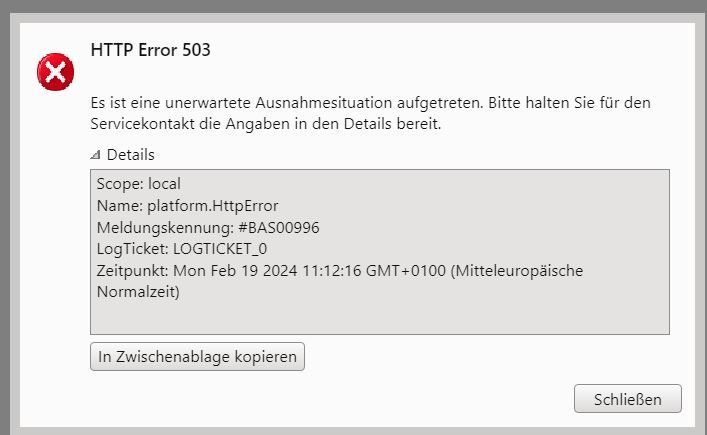Click the LogTicket label

click(132, 249)
